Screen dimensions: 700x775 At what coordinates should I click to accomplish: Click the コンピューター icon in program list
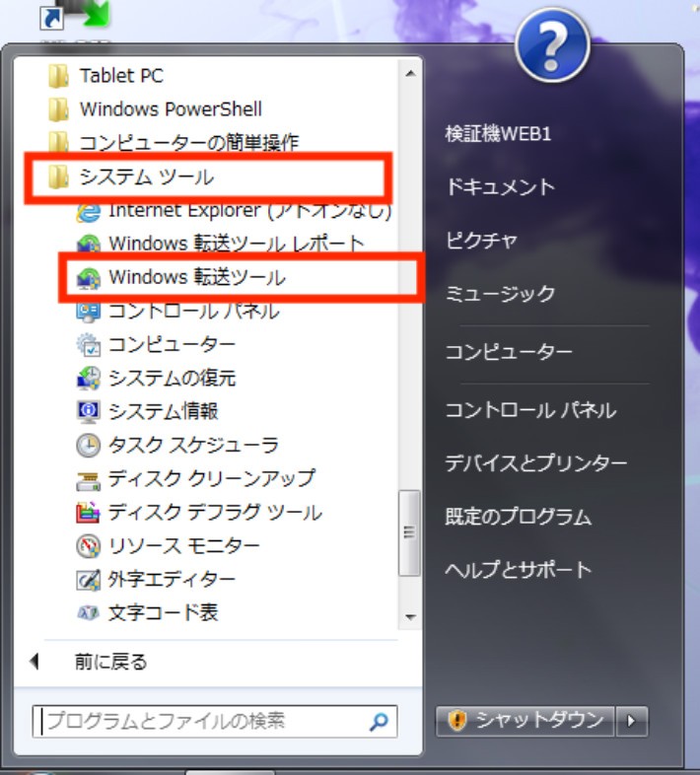pyautogui.click(x=89, y=344)
